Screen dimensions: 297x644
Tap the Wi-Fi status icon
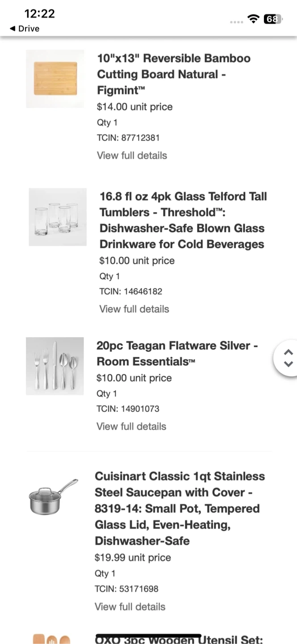click(254, 19)
